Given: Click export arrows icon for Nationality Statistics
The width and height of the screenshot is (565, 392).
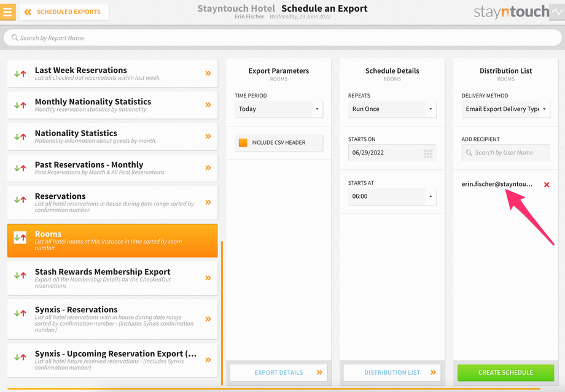Looking at the screenshot, I should tap(20, 137).
